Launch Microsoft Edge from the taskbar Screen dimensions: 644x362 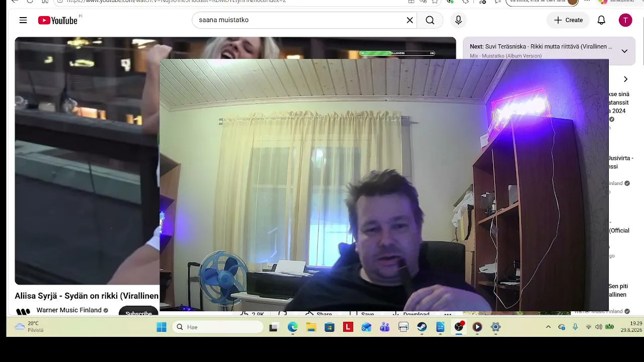coord(293,327)
